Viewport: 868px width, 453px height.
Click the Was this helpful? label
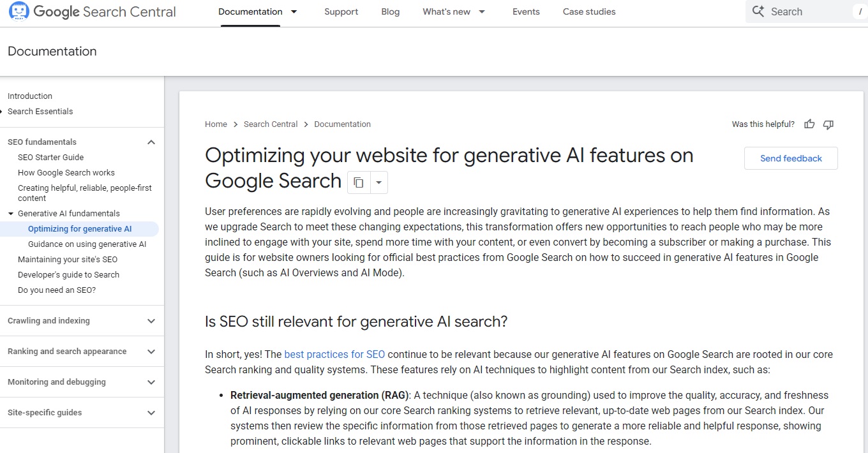click(x=763, y=124)
